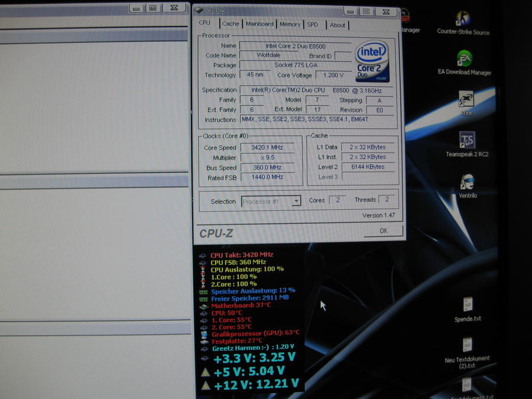Launch Teamspeak 2 RC2 desktop icon
The width and height of the screenshot is (532, 399).
tap(467, 144)
